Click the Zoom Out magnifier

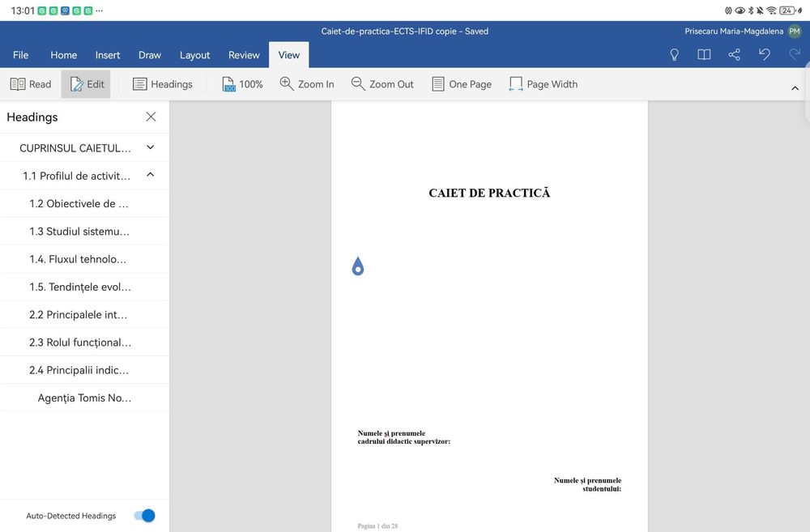point(382,84)
